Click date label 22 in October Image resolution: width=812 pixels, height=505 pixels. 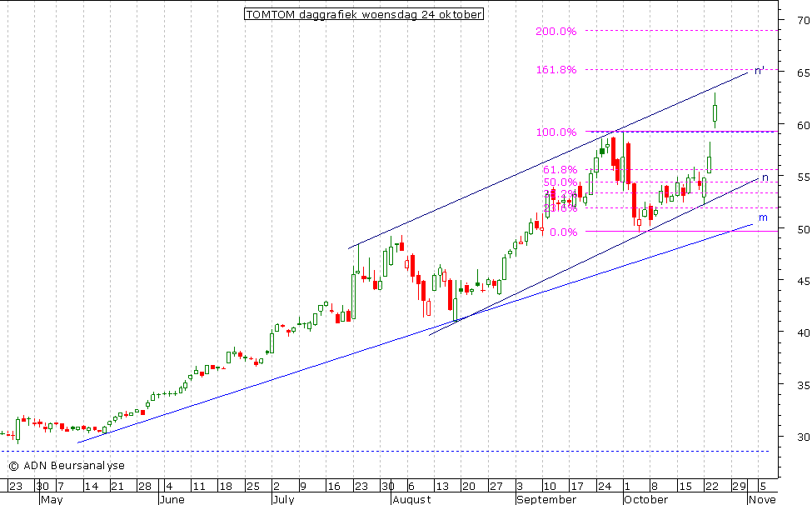[x=711, y=487]
